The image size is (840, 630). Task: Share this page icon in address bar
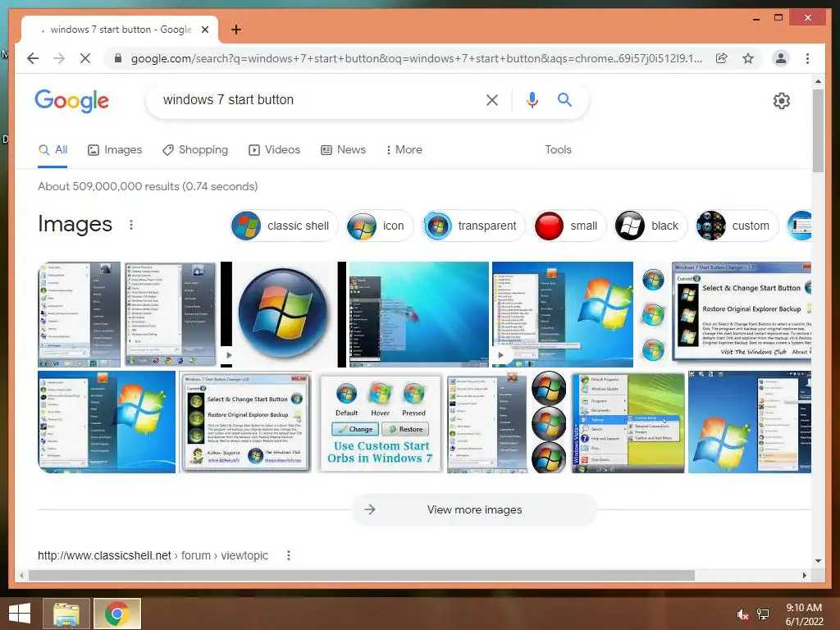(x=722, y=58)
